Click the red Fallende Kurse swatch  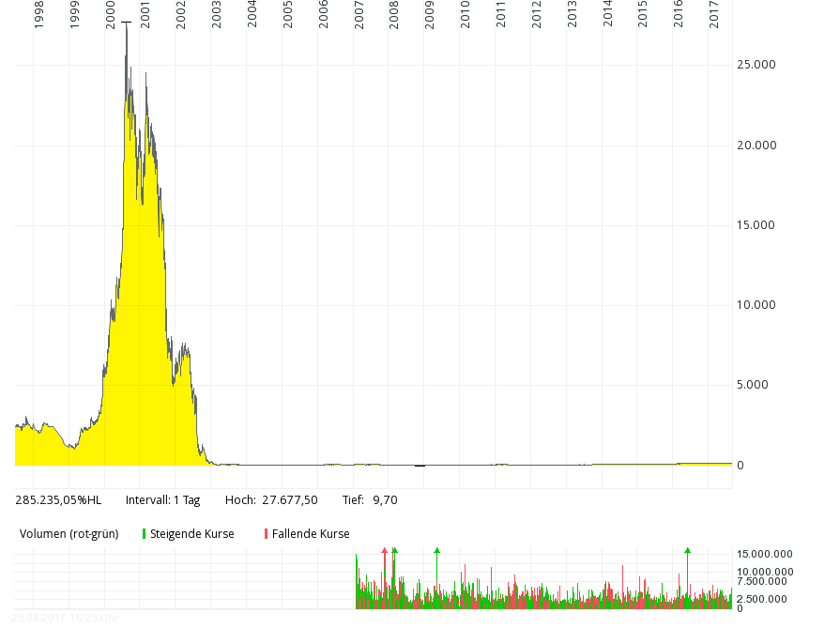[x=266, y=534]
